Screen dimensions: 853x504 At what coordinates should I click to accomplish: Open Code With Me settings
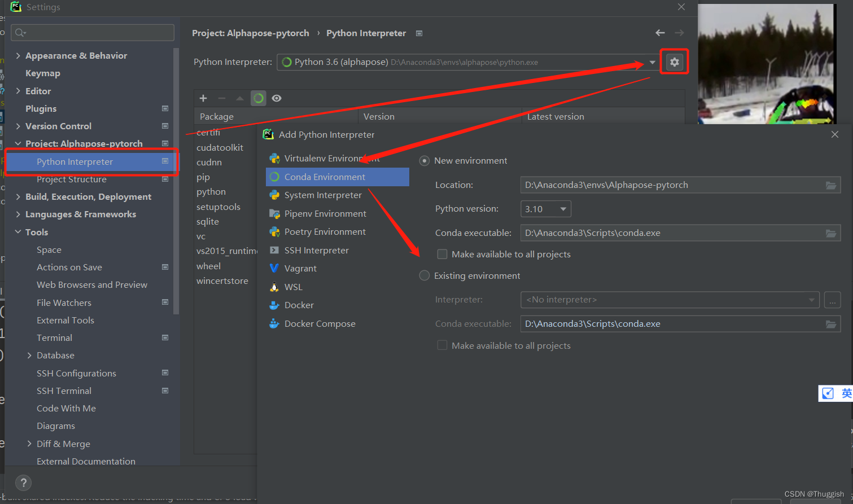(x=66, y=408)
